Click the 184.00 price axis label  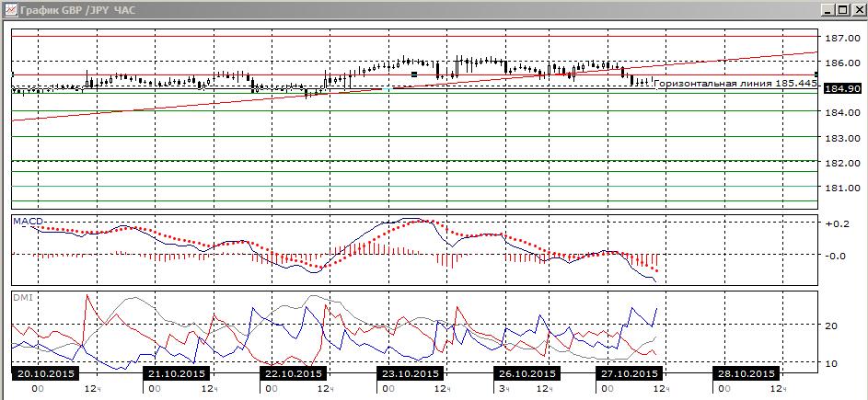click(x=842, y=112)
